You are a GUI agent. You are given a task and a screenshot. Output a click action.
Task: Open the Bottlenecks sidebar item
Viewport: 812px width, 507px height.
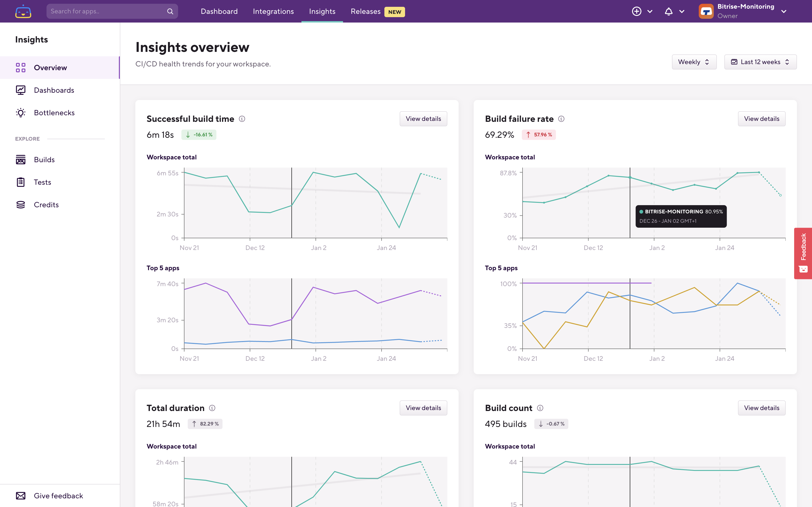[54, 113]
